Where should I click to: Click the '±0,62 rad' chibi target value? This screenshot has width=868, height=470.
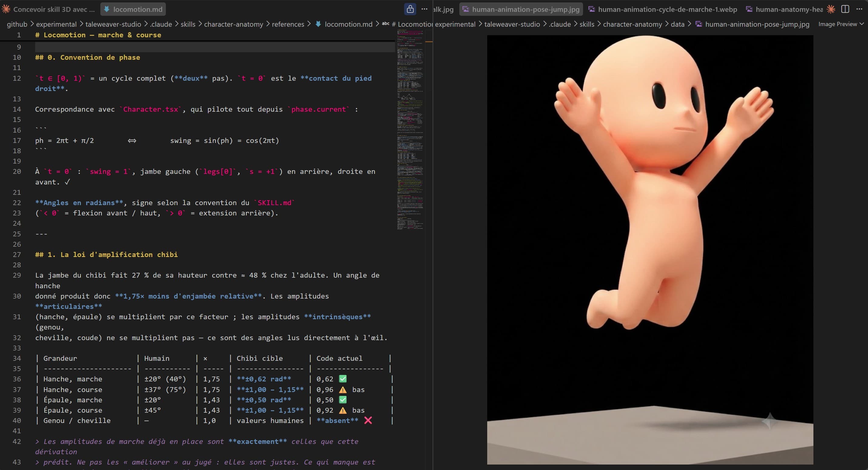tap(264, 379)
